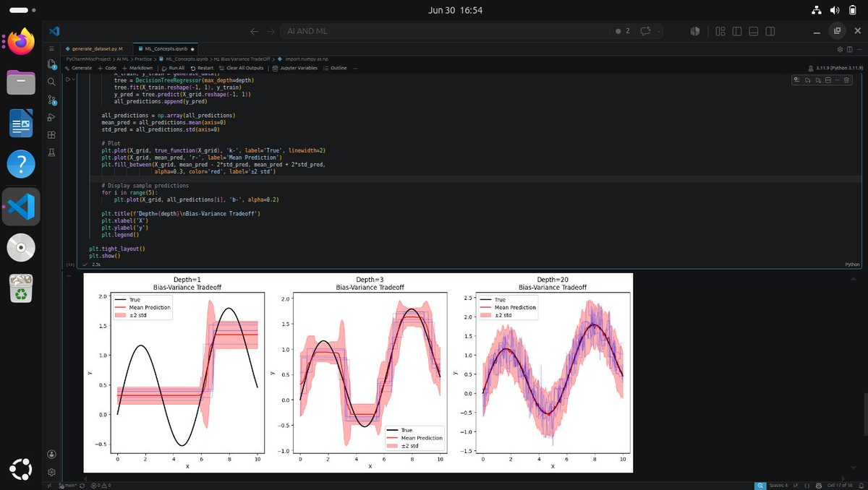Click the Depth=20 plot output
Screen dimensions: 868x490
pyautogui.click(x=553, y=374)
